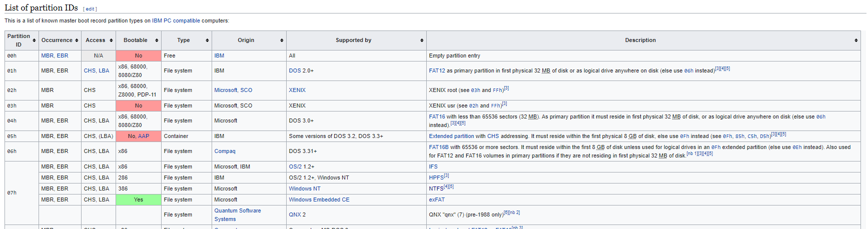The image size is (868, 229).
Task: Click the List of partition IDs heading
Action: (41, 7)
